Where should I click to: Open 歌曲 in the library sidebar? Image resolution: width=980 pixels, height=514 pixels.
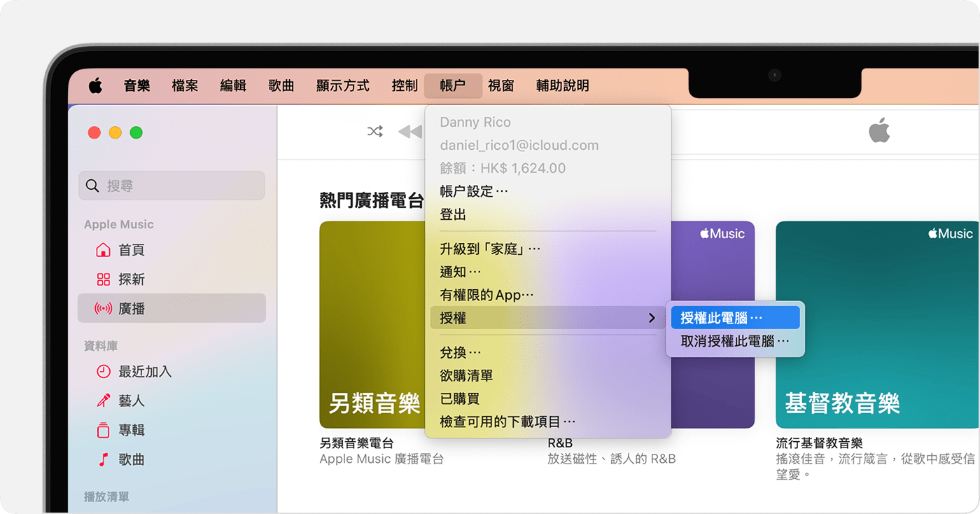[x=171, y=459]
